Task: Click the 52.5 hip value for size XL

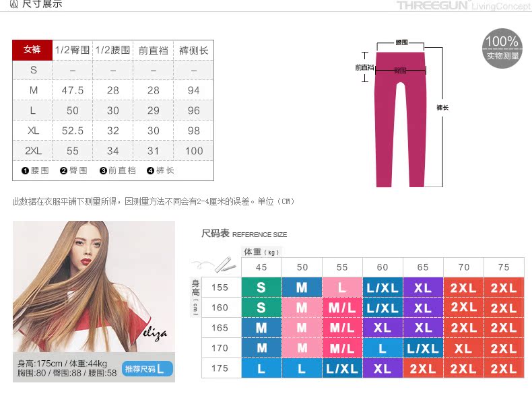Action: pyautogui.click(x=73, y=131)
